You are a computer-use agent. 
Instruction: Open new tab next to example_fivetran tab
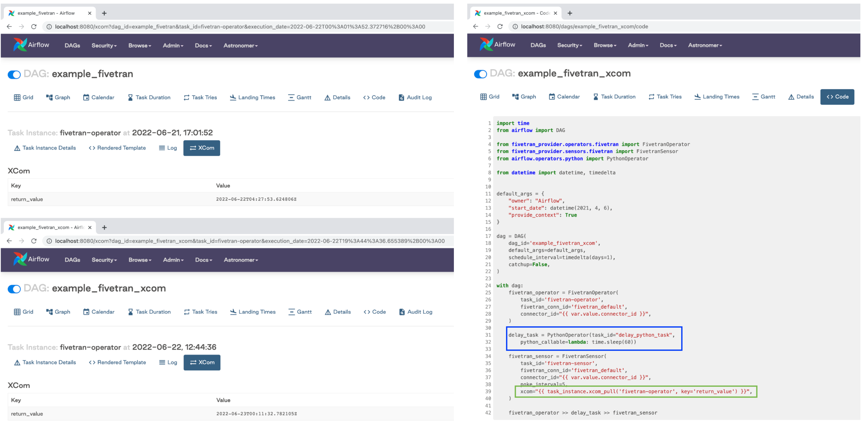(x=104, y=13)
